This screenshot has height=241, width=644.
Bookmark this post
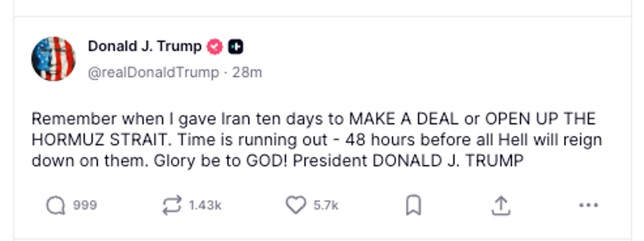click(x=413, y=206)
